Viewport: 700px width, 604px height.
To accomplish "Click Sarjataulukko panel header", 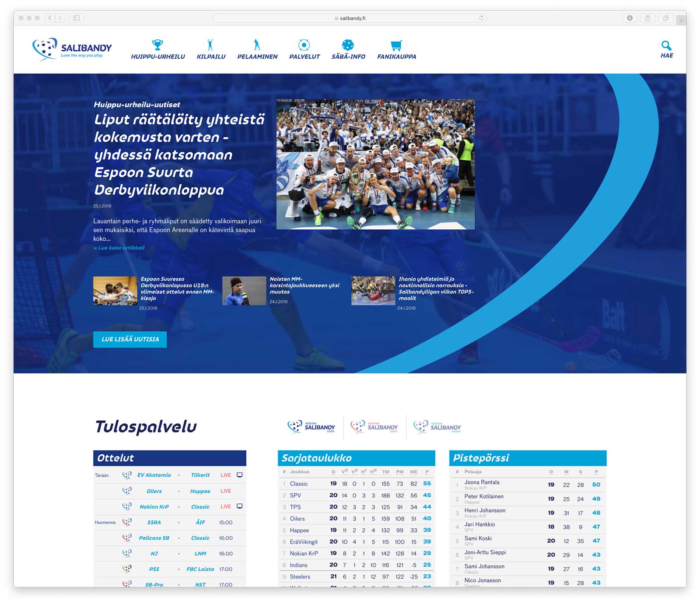I will click(x=357, y=458).
